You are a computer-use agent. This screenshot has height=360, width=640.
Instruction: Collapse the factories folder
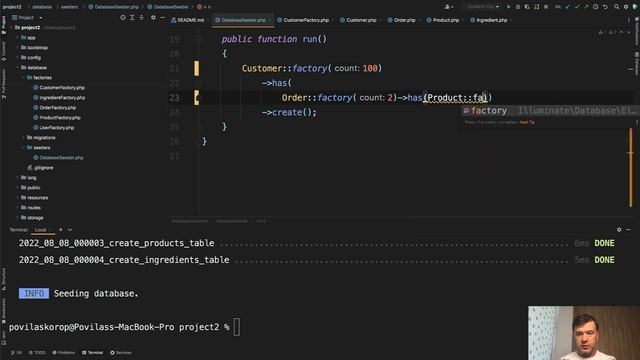point(24,78)
